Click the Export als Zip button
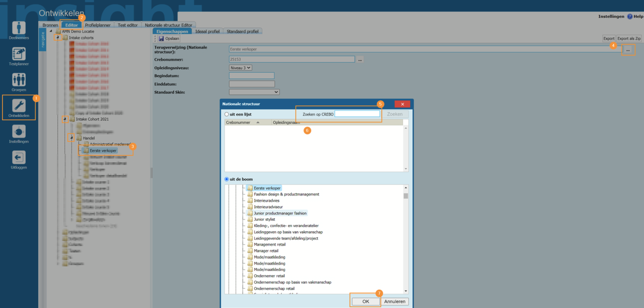644x308 pixels. click(x=629, y=39)
